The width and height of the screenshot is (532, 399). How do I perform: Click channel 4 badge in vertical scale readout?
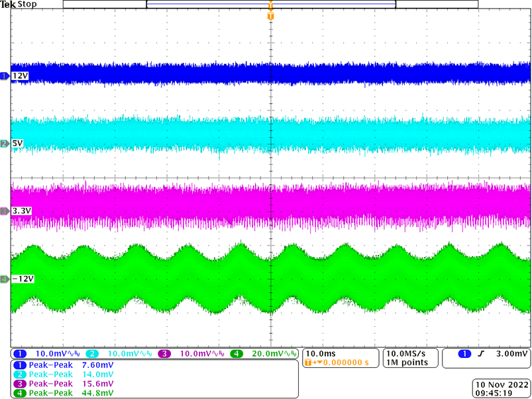[237, 353]
